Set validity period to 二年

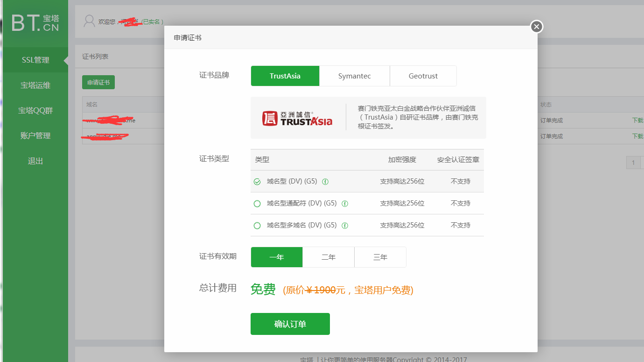coord(329,257)
